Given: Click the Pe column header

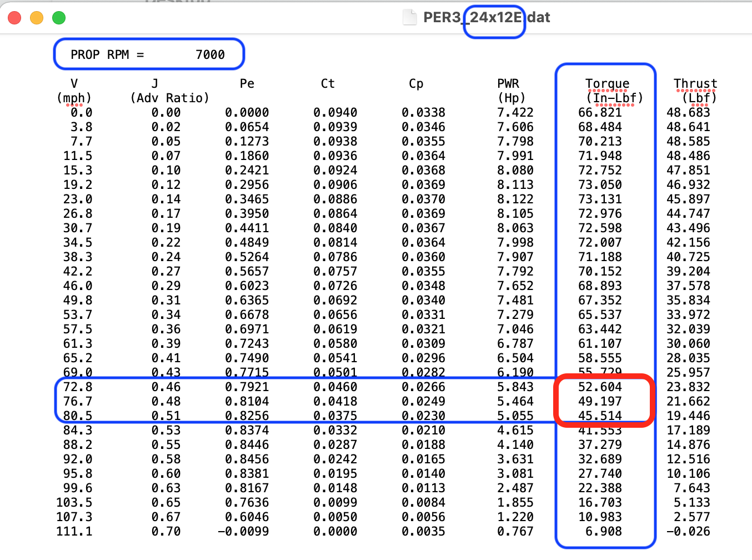Looking at the screenshot, I should pos(247,84).
